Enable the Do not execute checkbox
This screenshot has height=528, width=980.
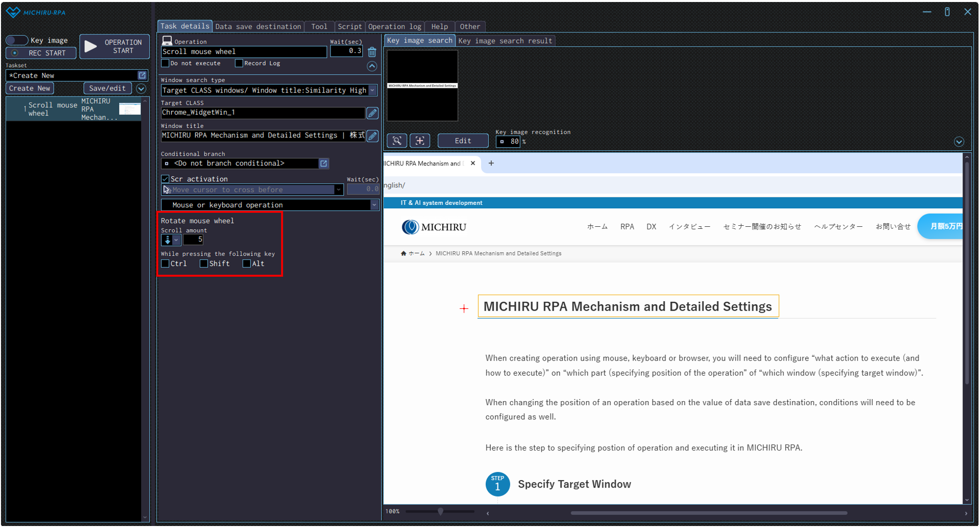tap(165, 63)
